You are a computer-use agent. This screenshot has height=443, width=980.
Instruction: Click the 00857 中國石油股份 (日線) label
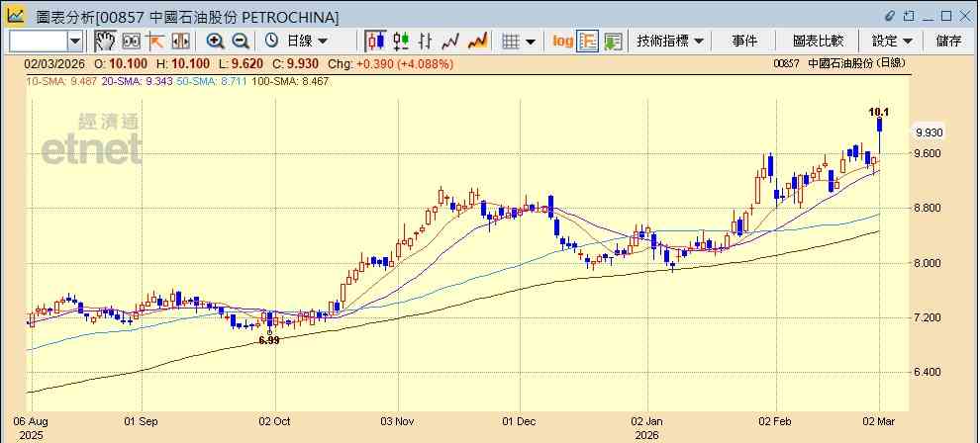(839, 63)
